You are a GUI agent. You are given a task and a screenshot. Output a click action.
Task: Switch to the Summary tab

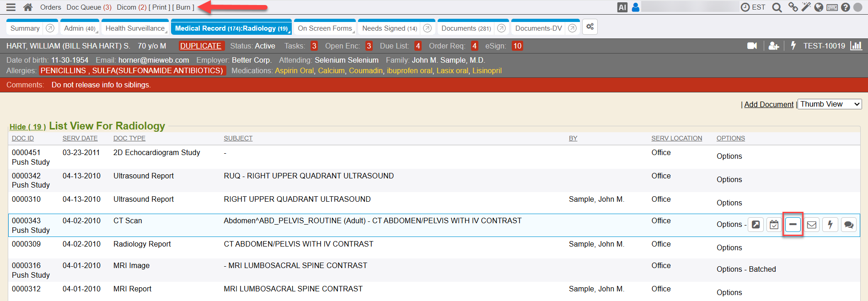25,28
